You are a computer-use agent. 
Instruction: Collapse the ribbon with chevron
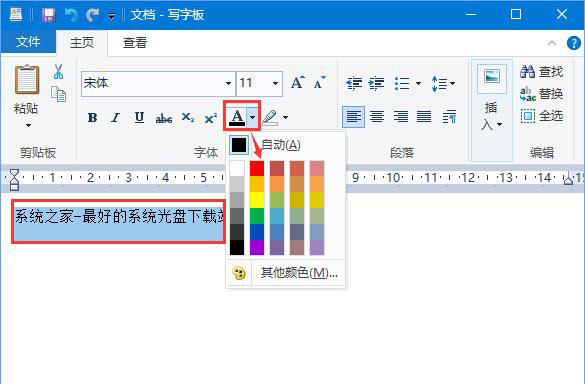552,43
